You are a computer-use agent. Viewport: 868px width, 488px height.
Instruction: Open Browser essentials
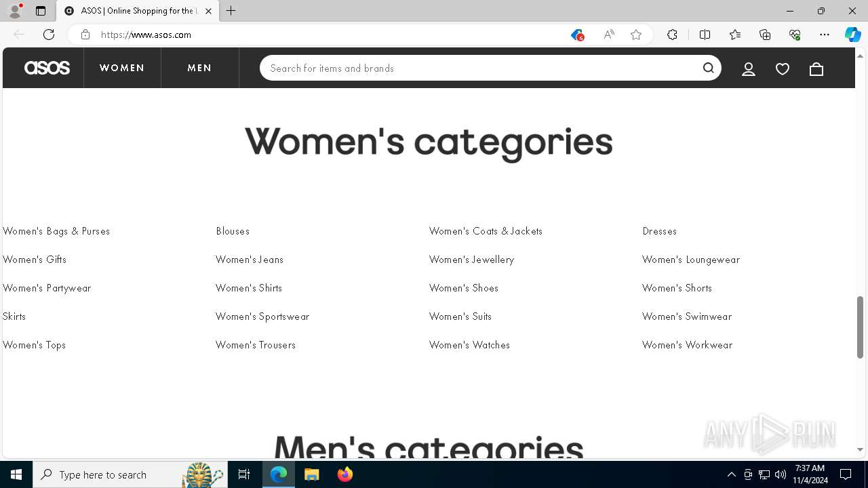pyautogui.click(x=795, y=35)
